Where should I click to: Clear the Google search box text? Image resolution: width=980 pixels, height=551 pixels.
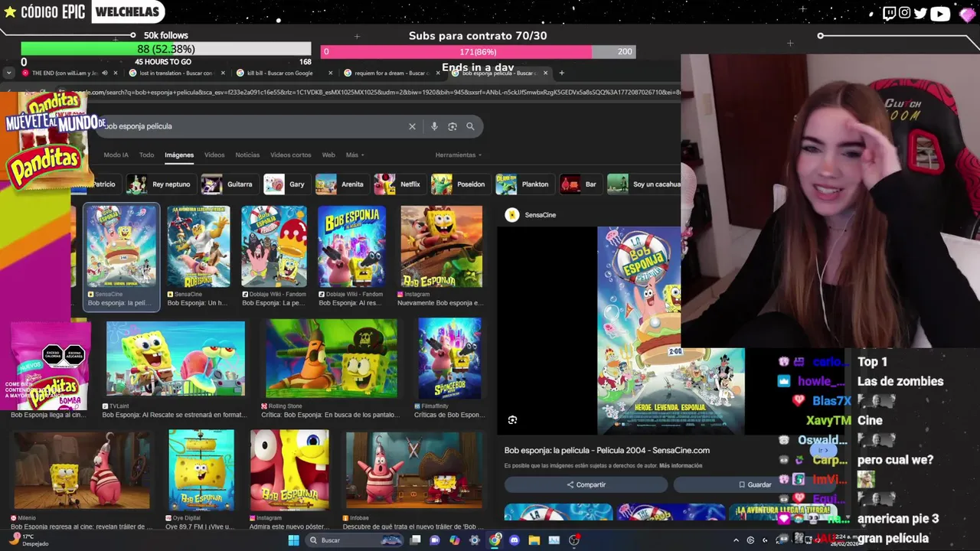pyautogui.click(x=412, y=126)
